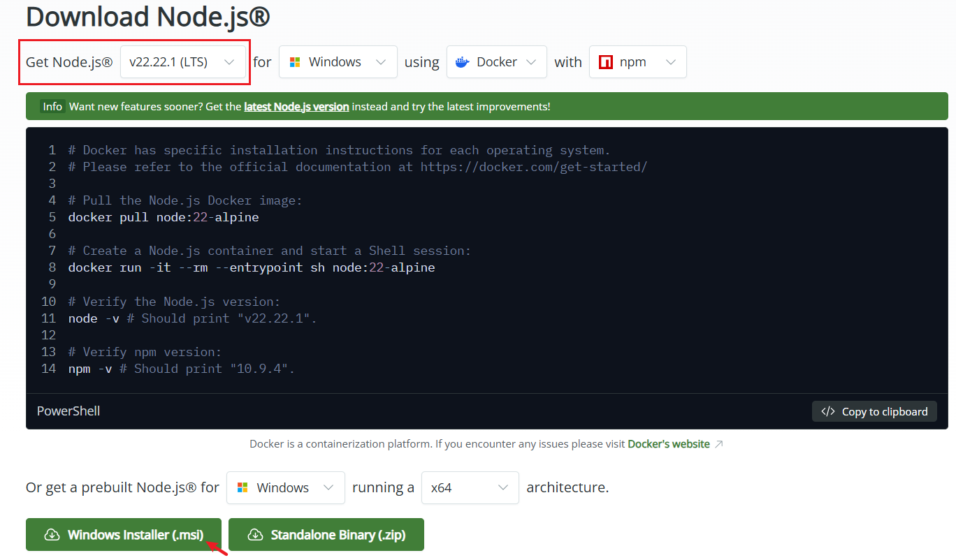Open the prebuilt Windows OS dropdown
The height and width of the screenshot is (560, 956).
[x=286, y=487]
